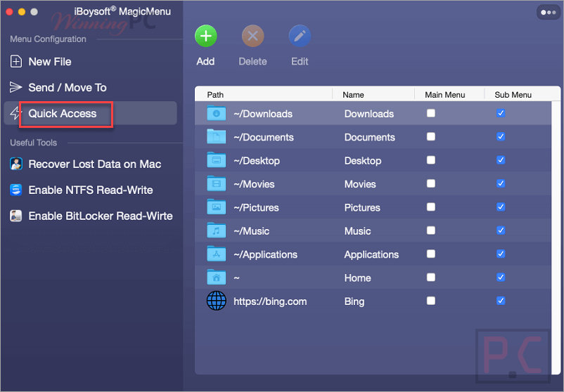
Task: Click the Downloads folder icon
Action: [x=216, y=113]
